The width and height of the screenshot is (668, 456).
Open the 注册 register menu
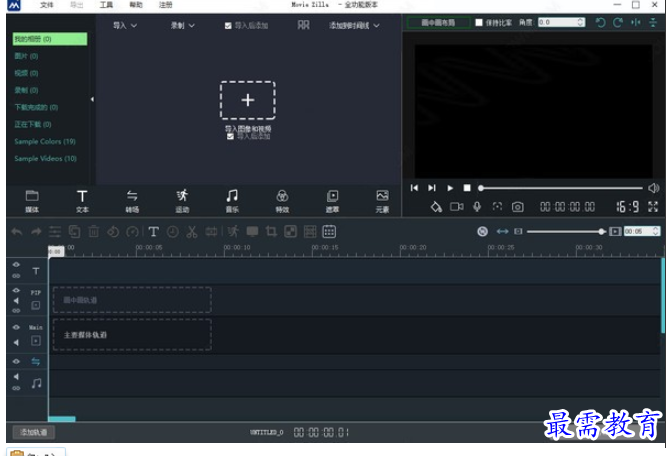tap(165, 5)
